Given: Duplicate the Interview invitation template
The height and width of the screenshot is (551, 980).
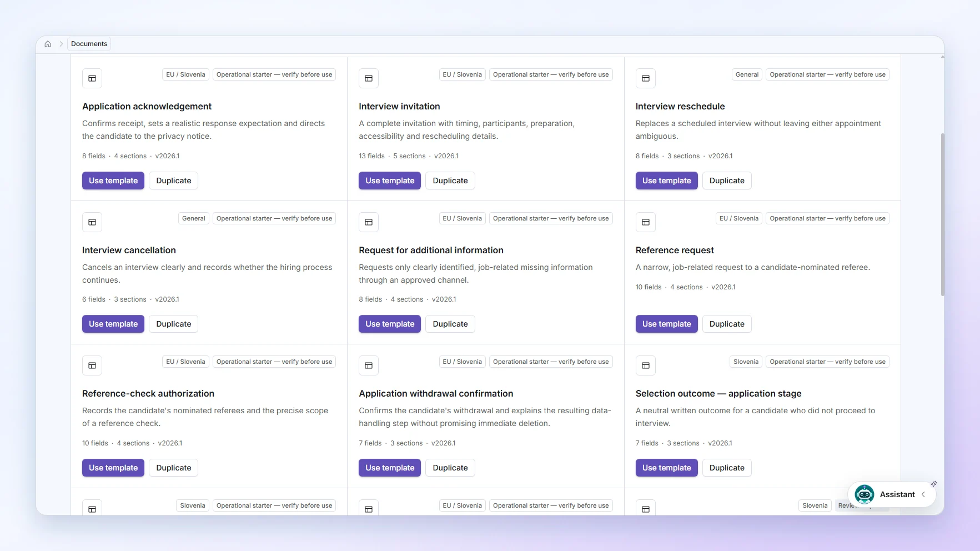Looking at the screenshot, I should 450,181.
